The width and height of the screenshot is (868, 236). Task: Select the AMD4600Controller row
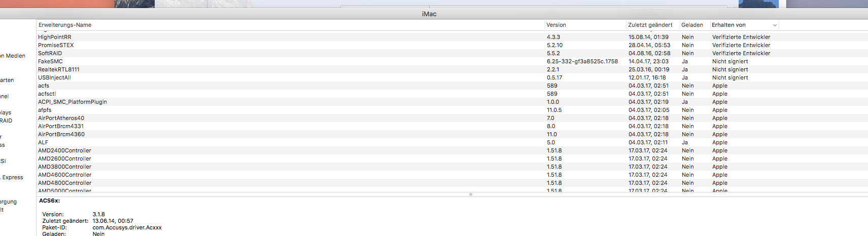(452, 175)
